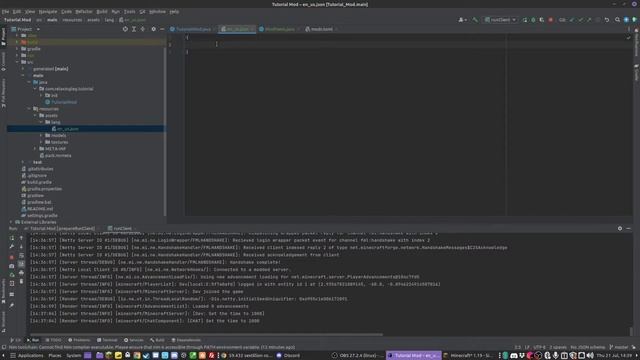The width and height of the screenshot is (640, 360).
Task: Click Collapse All icon in Project panel header
Action: [x=142, y=29]
